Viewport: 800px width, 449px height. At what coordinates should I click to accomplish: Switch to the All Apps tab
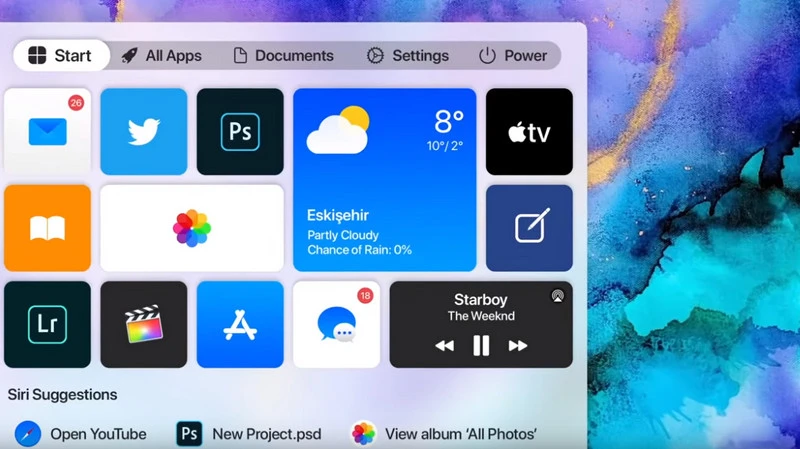162,55
